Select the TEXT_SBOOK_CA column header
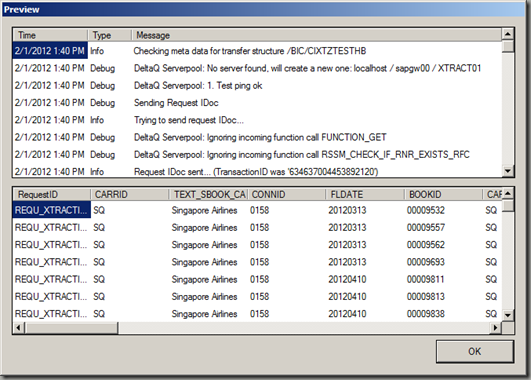 coord(209,194)
